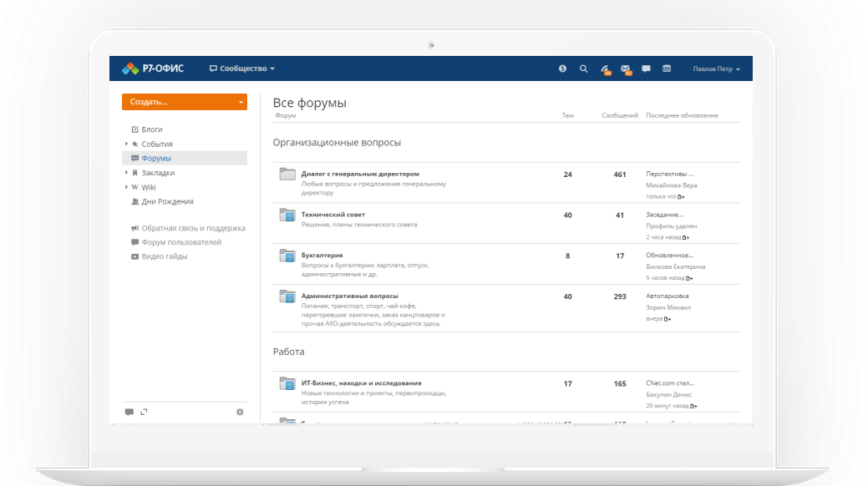Click the search magnifier icon in header
Image resolution: width=868 pixels, height=486 pixels.
(x=584, y=68)
